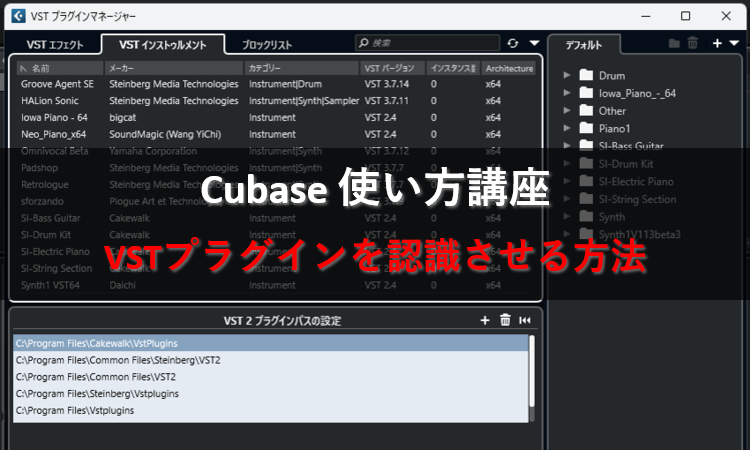Click the new folder icon in collection panel

point(674,44)
